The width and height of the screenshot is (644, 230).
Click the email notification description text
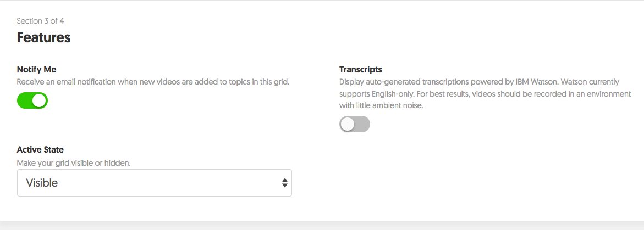click(153, 82)
